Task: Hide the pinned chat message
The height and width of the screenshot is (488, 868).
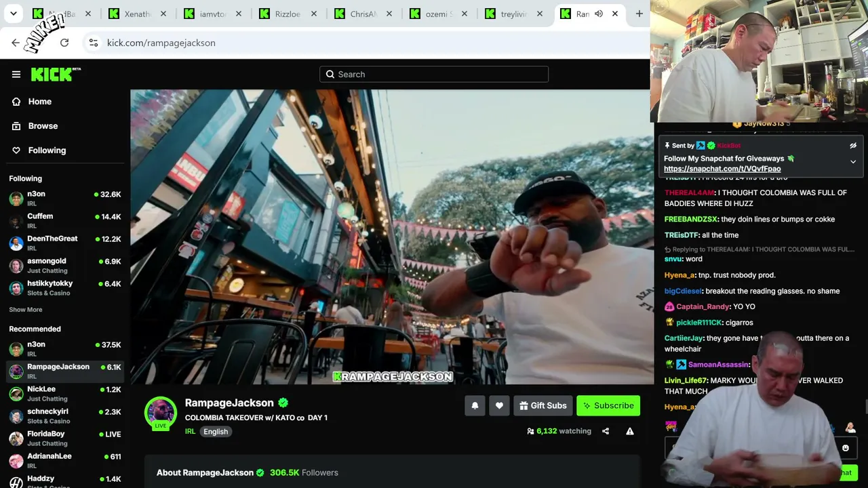Action: point(853,146)
